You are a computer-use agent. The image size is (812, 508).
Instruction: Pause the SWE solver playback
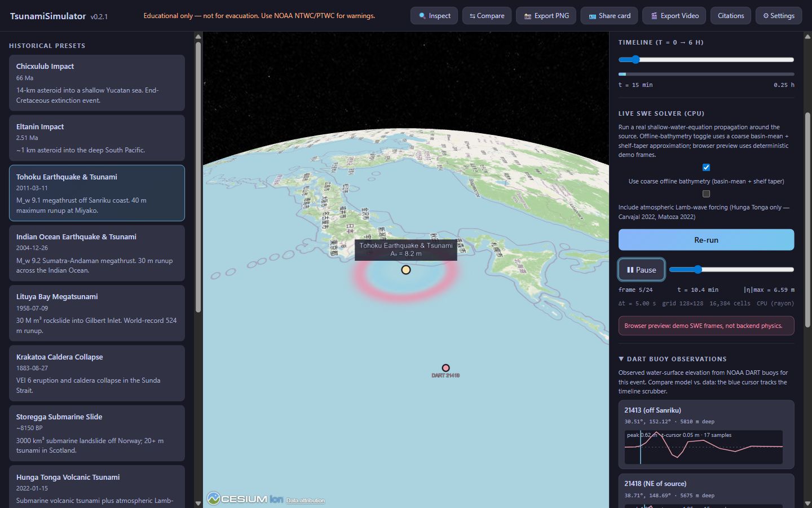point(642,270)
